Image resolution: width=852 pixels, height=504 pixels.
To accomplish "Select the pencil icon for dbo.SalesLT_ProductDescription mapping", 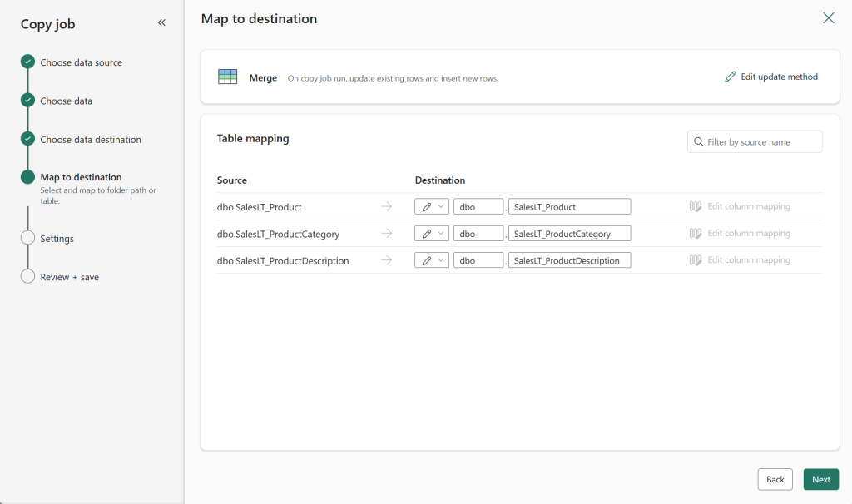I will [x=428, y=259].
